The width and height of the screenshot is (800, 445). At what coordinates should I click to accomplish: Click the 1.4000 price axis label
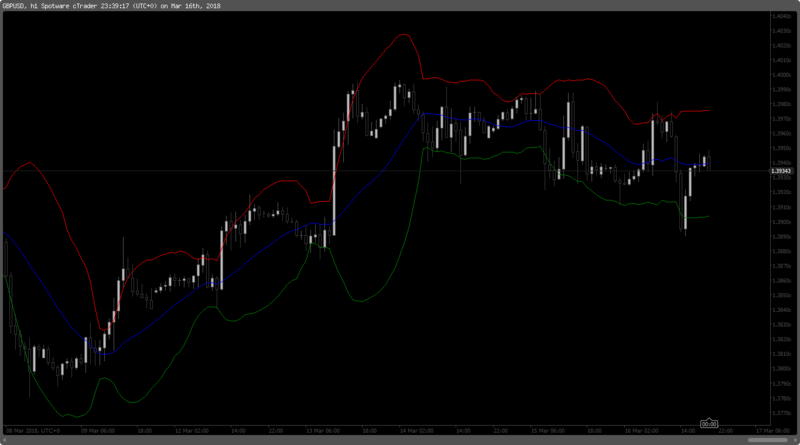click(781, 75)
